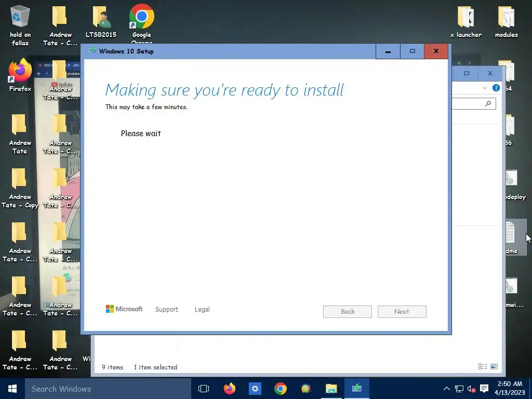532x399 pixels.
Task: Select the 'deploy' config file in Explorer
Action: [515, 185]
